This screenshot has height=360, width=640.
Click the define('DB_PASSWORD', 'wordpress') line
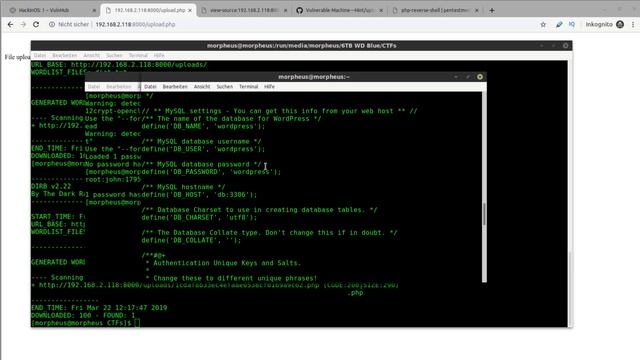click(x=211, y=172)
